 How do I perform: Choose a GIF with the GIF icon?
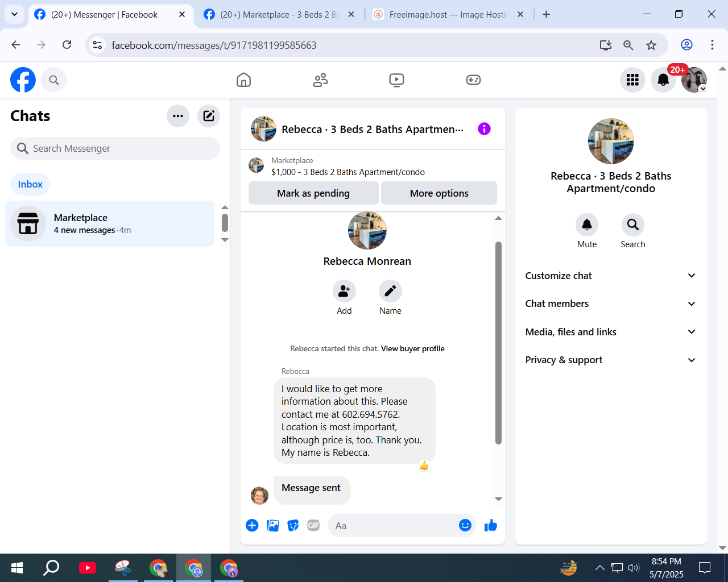pyautogui.click(x=313, y=526)
